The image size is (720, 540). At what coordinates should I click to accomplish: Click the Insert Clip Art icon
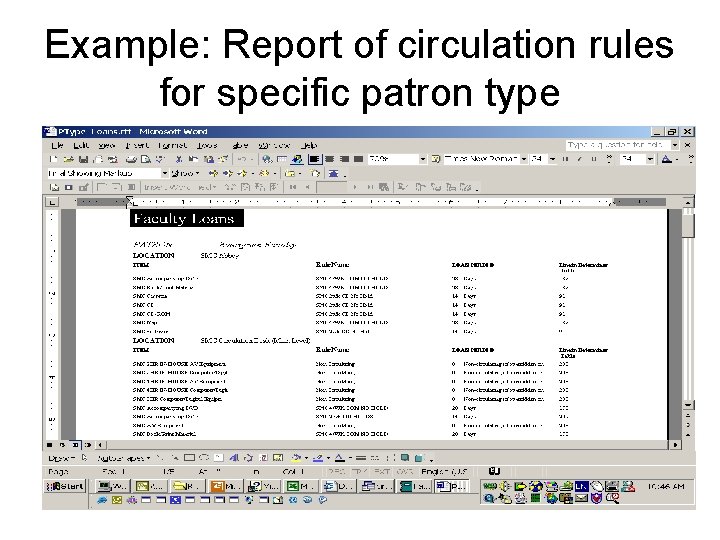click(x=264, y=458)
